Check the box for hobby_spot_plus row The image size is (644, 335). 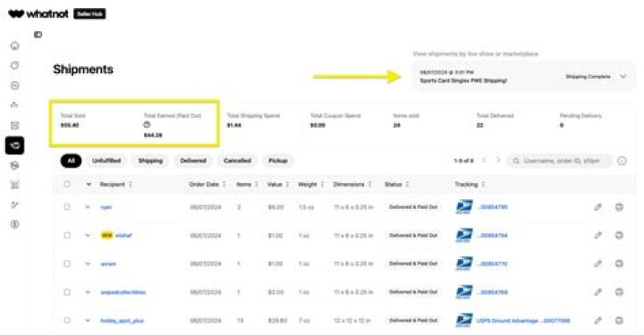67,320
